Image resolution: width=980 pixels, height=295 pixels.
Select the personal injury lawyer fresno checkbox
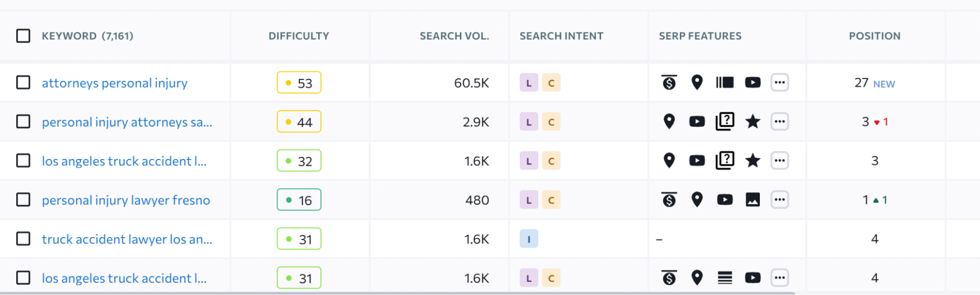[x=23, y=200]
